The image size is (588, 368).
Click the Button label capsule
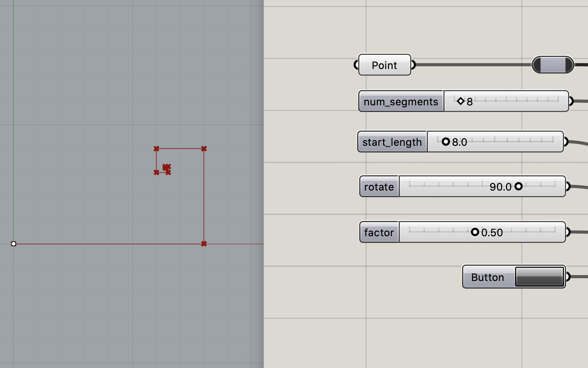[x=487, y=277]
